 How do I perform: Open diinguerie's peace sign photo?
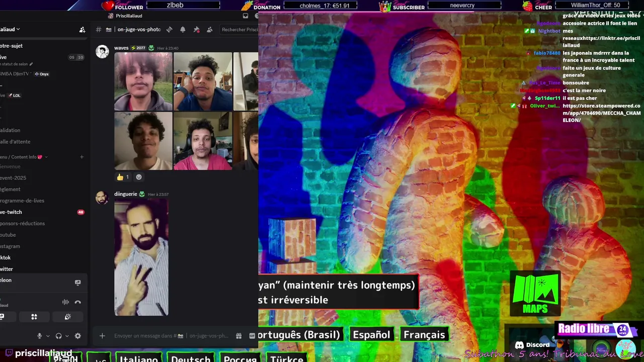(141, 257)
